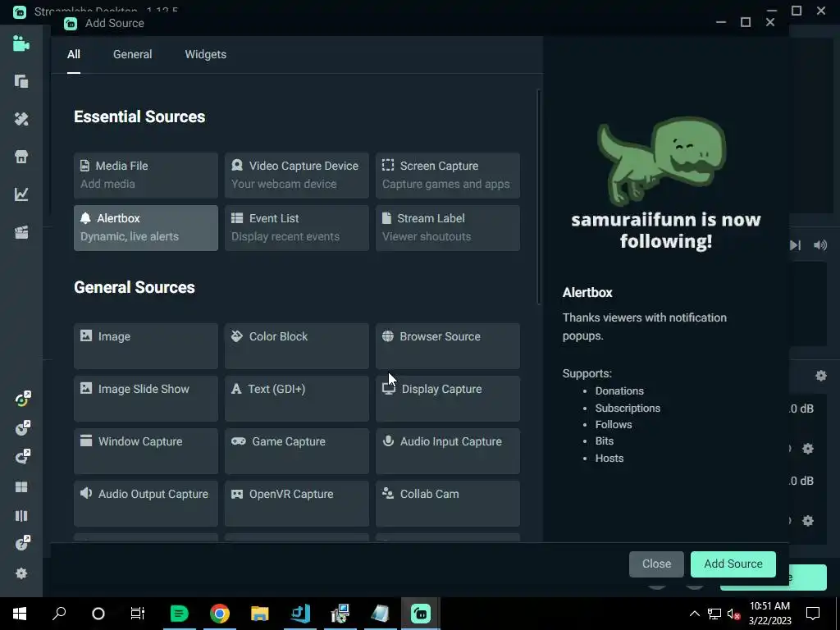The width and height of the screenshot is (840, 630).
Task: Show hidden system tray icons
Action: 694,614
